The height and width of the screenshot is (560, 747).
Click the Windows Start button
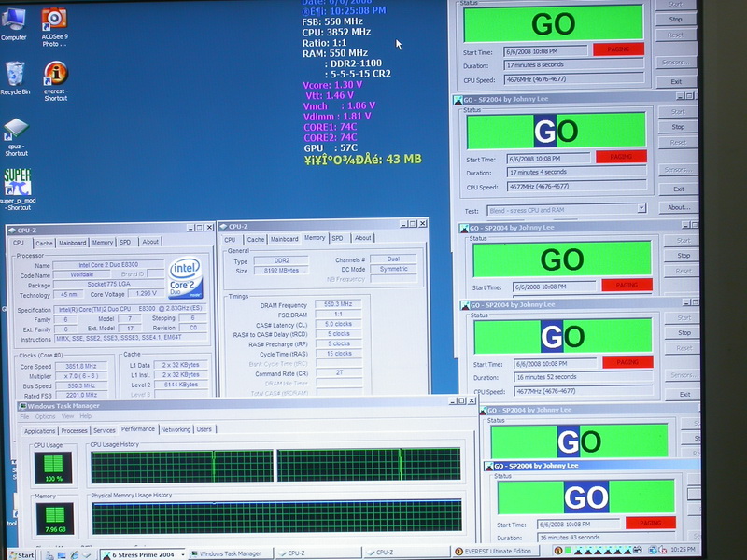click(21, 554)
